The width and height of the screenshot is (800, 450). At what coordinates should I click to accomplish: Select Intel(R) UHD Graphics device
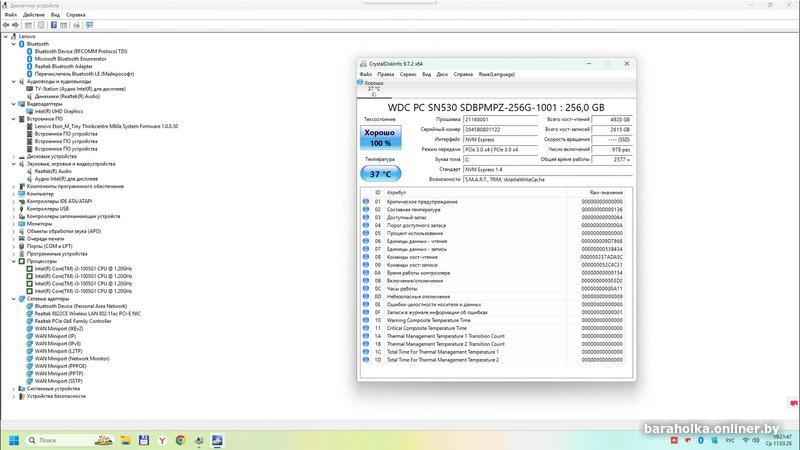(59, 111)
